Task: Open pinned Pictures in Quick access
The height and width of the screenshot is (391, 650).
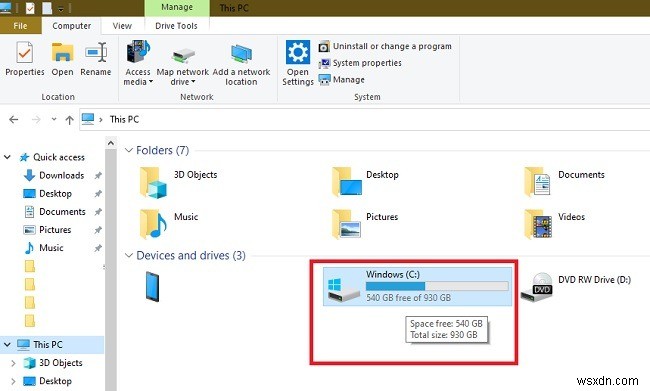Action: (55, 230)
